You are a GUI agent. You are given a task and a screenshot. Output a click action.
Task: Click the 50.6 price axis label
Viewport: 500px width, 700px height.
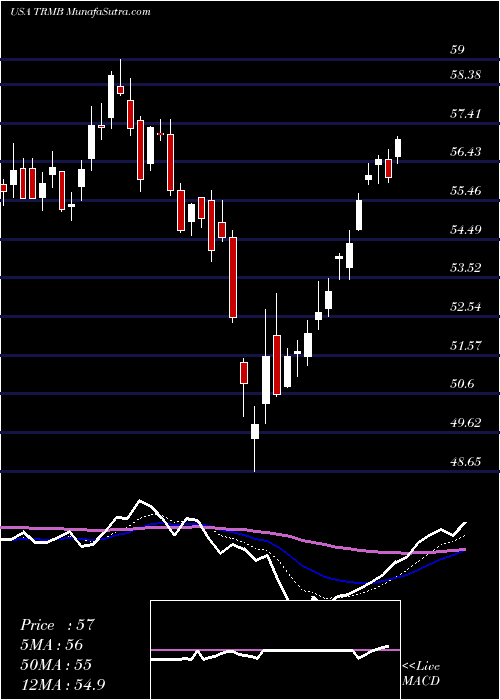tap(462, 384)
